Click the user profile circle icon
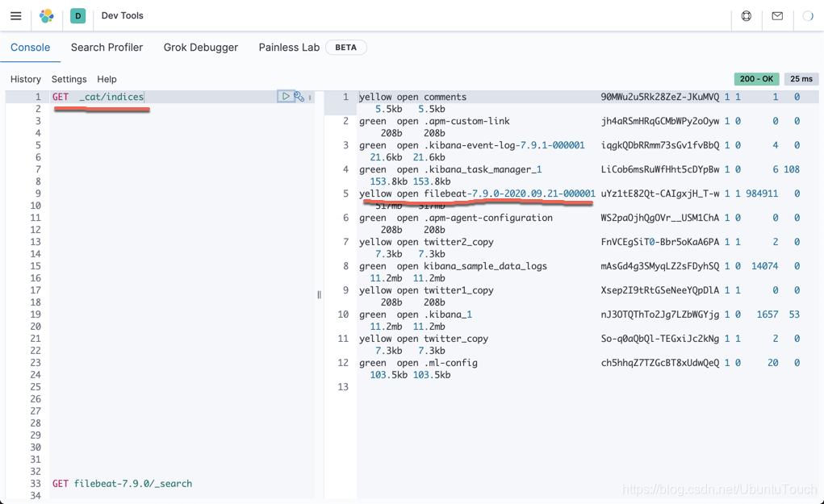The height and width of the screenshot is (504, 824). pyautogui.click(x=808, y=16)
